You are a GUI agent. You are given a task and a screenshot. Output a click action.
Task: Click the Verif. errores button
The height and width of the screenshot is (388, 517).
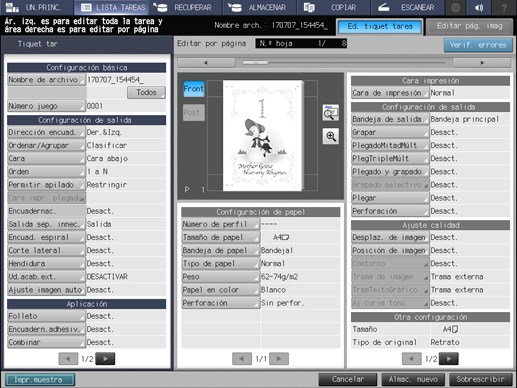[x=478, y=45]
